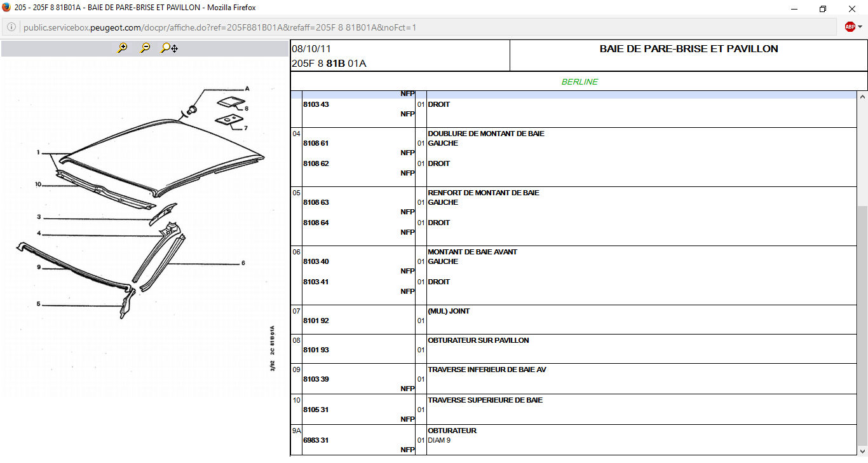Click the Firefox logo in title bar
This screenshot has width=868, height=463.
click(x=6, y=8)
